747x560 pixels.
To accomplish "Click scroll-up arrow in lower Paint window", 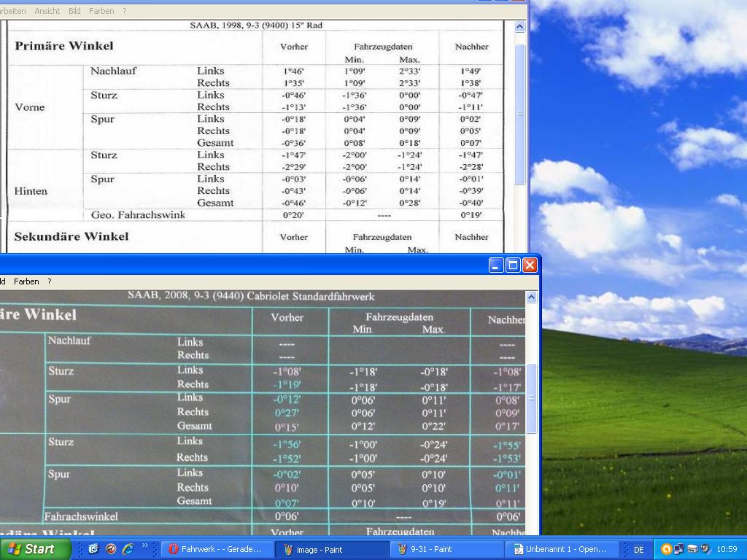I will (531, 297).
